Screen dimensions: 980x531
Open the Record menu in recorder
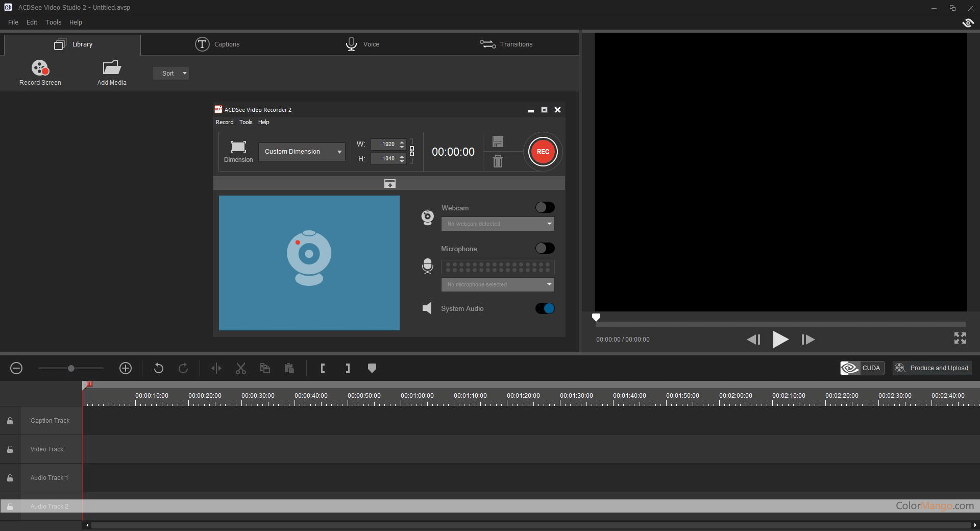[x=225, y=122]
